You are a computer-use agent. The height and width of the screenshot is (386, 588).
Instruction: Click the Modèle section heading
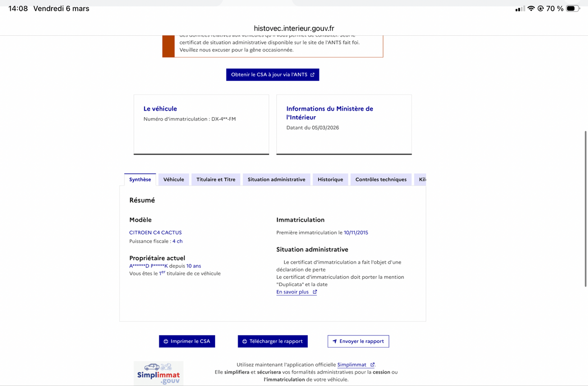coord(141,220)
